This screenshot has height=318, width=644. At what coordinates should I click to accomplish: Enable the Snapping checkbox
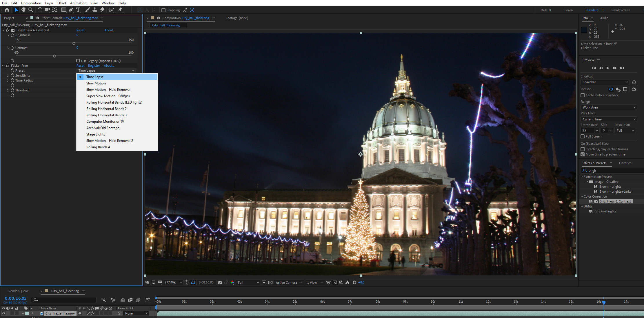coord(163,10)
